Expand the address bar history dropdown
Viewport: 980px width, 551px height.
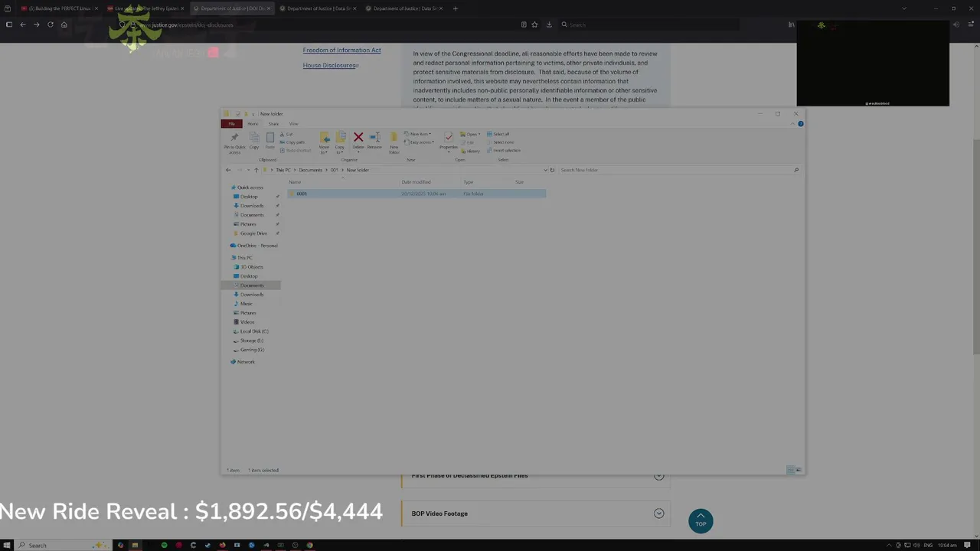(x=545, y=170)
